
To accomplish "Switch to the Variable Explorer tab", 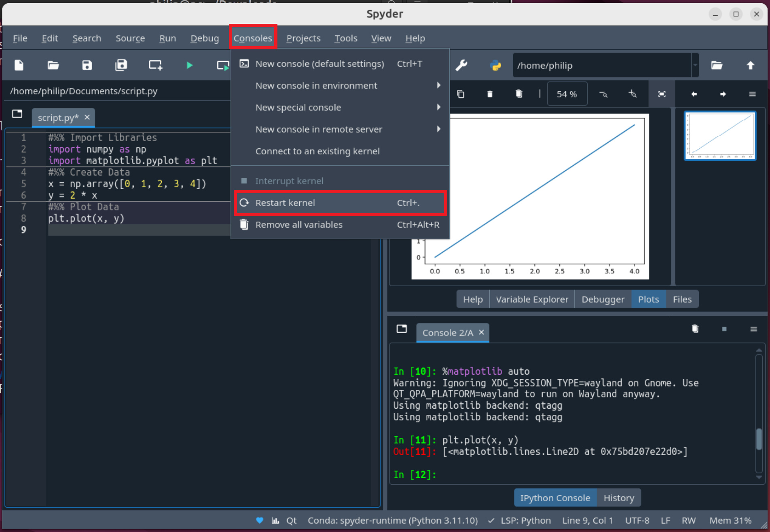I will (x=532, y=299).
